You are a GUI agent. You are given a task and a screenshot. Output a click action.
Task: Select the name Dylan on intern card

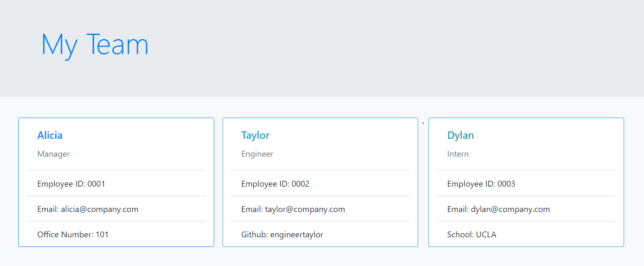pyautogui.click(x=461, y=135)
